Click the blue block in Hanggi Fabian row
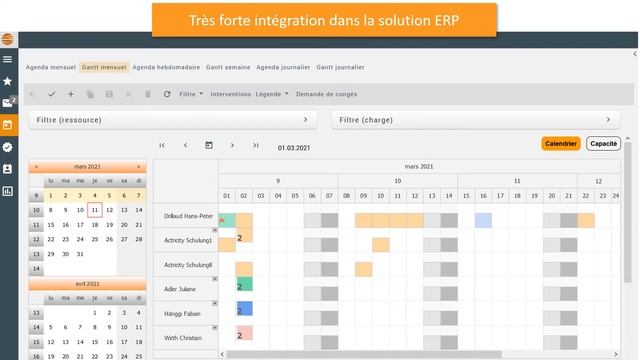The width and height of the screenshot is (640, 360). point(244,309)
